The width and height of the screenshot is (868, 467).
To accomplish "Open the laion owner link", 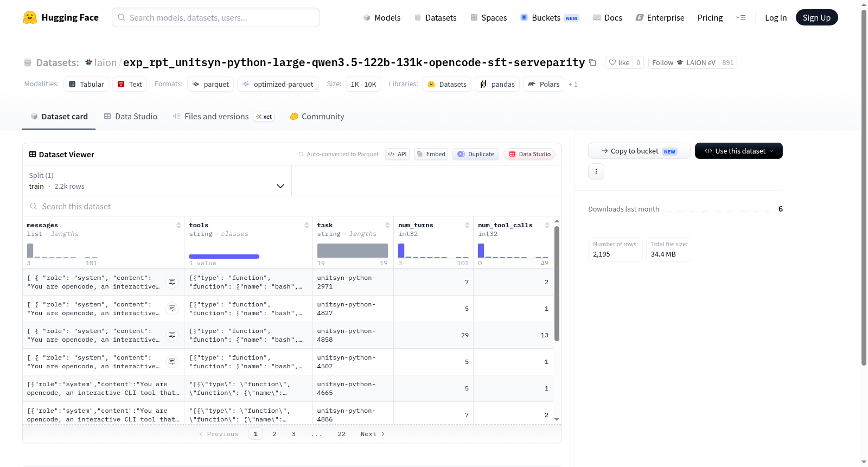I will [x=105, y=62].
